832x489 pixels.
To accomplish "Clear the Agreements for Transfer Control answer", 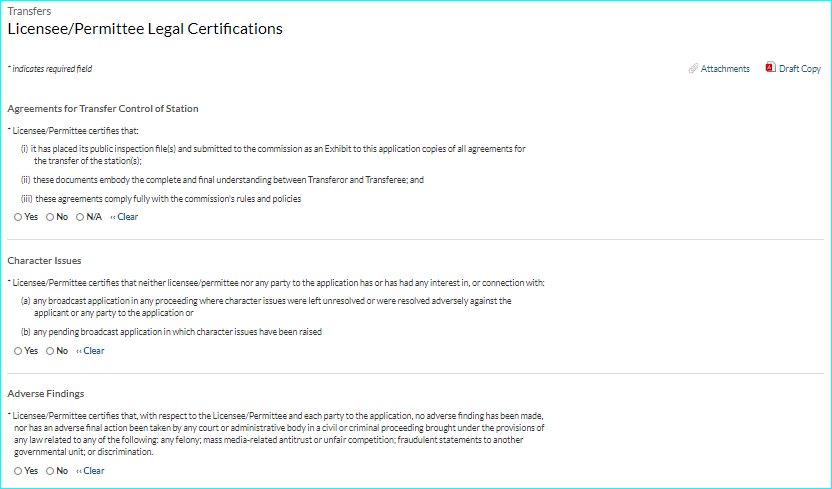I will pyautogui.click(x=124, y=217).
